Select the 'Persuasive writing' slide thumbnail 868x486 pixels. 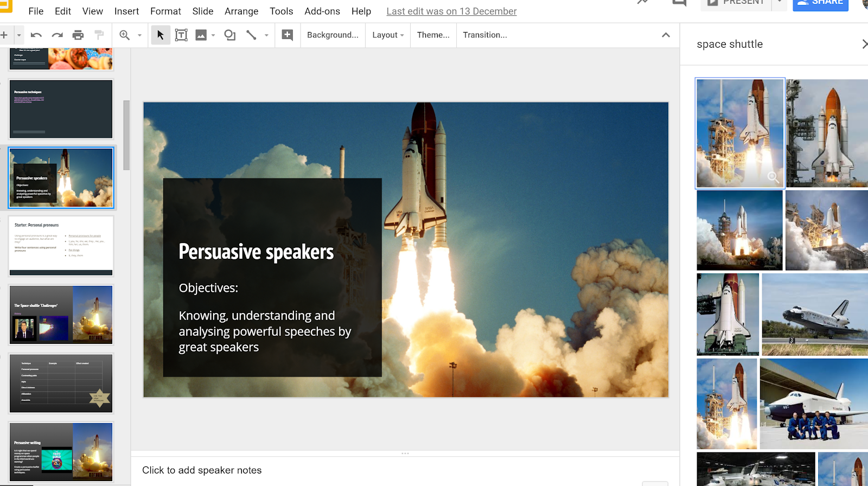click(61, 452)
